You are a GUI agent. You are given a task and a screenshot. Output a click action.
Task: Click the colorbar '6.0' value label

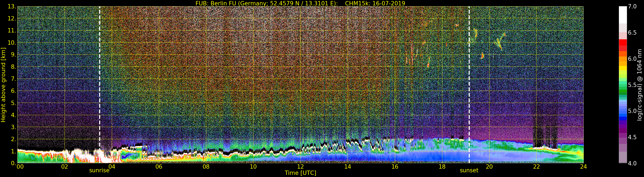[632, 59]
